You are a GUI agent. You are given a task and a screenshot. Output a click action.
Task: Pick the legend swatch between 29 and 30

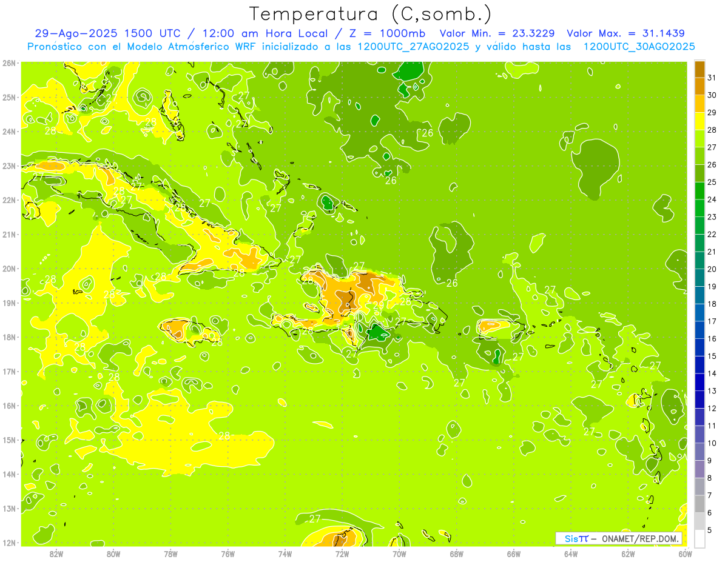pyautogui.click(x=699, y=104)
